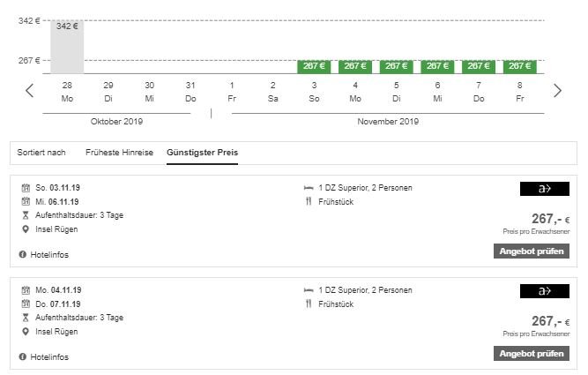Select the grey 342 € bar on Monday 28

pyautogui.click(x=67, y=47)
